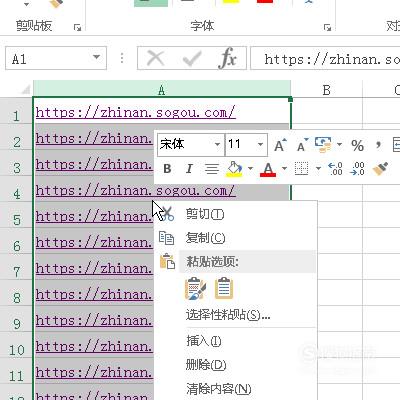400x400 pixels.
Task: Click the borders icon in mini toolbar
Action: point(301,169)
